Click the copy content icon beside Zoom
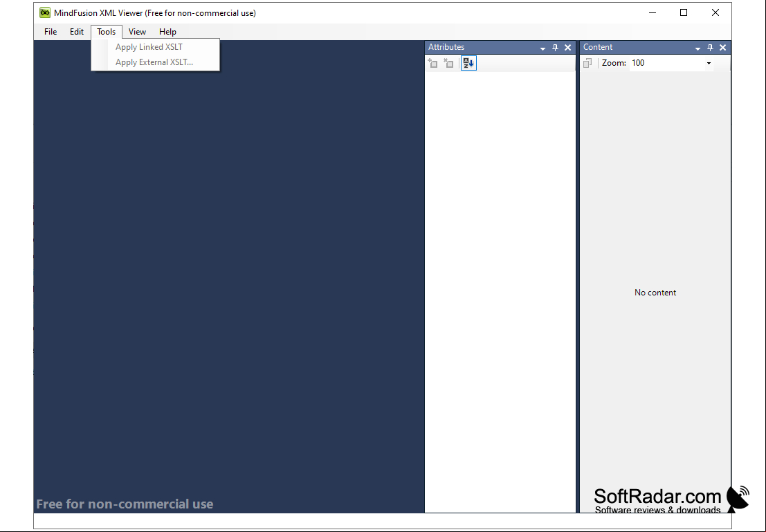Viewport: 766px width, 532px height. [587, 63]
